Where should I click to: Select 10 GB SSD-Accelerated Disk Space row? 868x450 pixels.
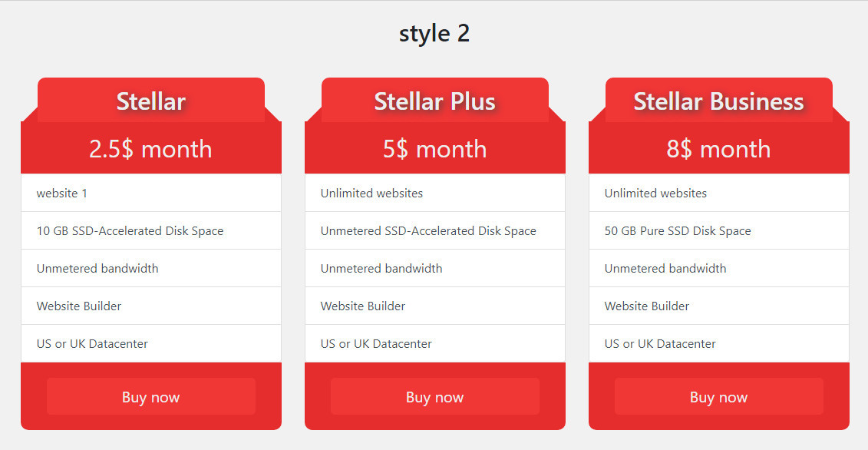coord(151,230)
